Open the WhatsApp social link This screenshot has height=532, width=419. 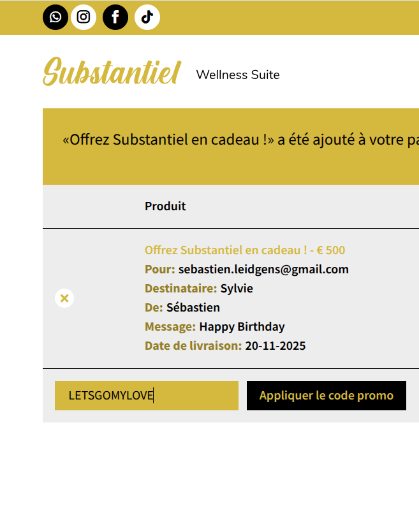pos(55,17)
